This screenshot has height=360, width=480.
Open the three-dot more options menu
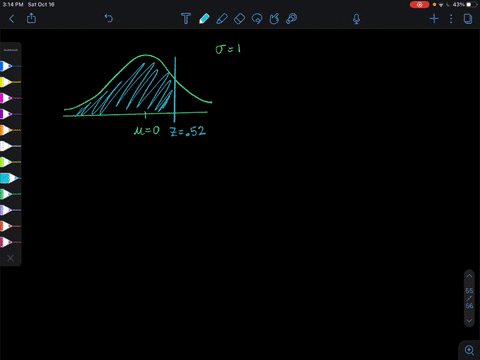coord(451,19)
